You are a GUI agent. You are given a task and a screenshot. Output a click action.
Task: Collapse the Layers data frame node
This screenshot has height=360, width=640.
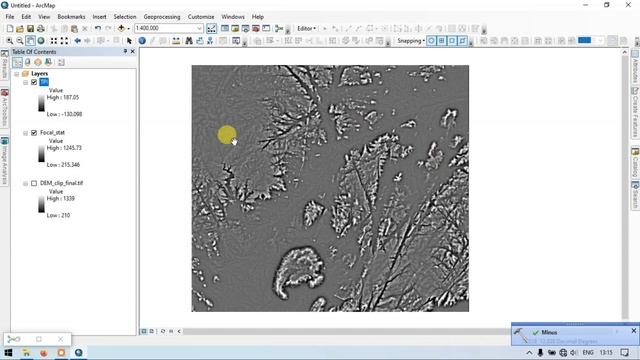click(x=17, y=74)
